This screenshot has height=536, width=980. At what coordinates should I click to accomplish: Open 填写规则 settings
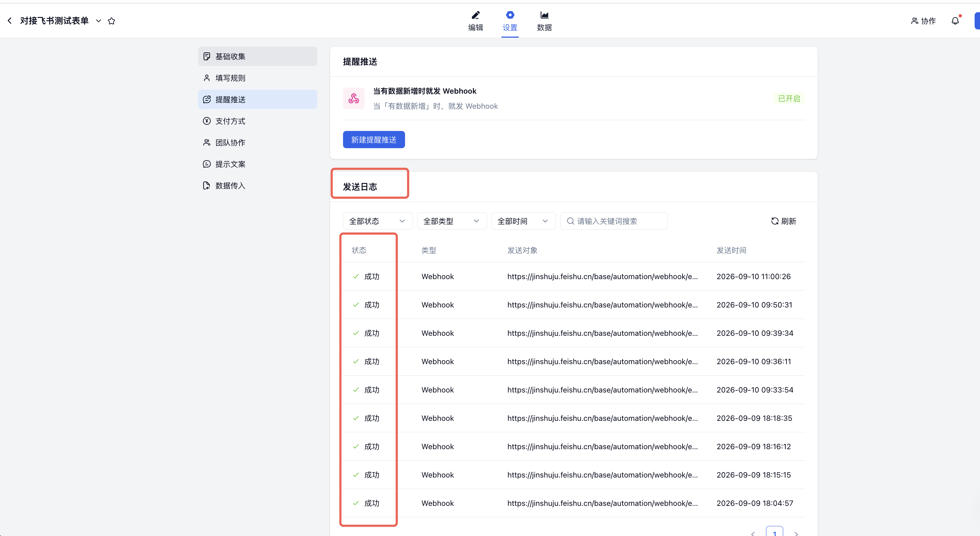[258, 78]
